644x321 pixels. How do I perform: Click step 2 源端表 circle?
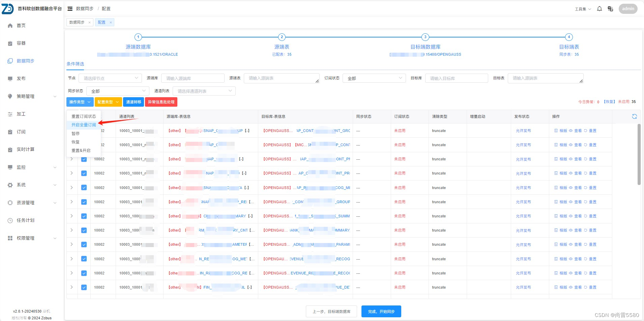pos(282,37)
